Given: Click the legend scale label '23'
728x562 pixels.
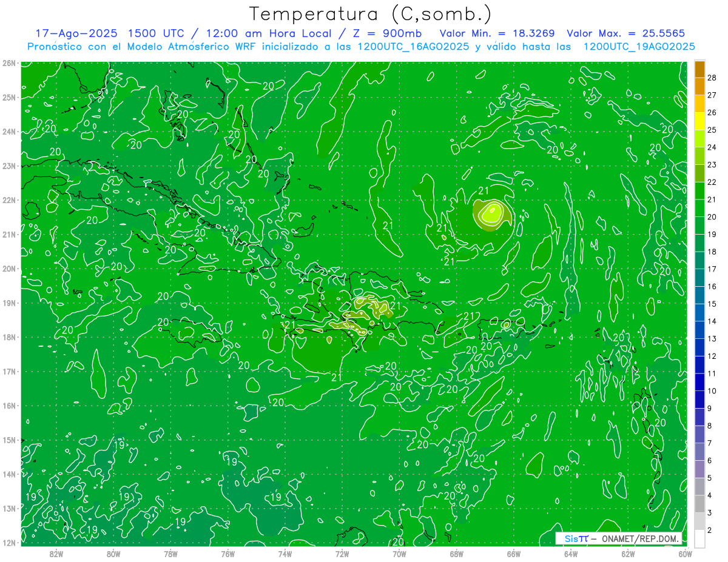Looking at the screenshot, I should pos(712,165).
